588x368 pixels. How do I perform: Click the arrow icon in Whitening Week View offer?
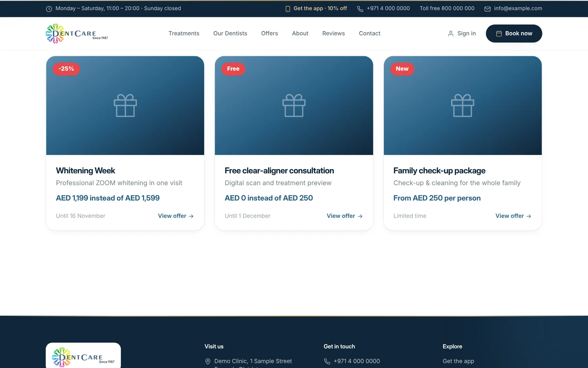click(191, 216)
